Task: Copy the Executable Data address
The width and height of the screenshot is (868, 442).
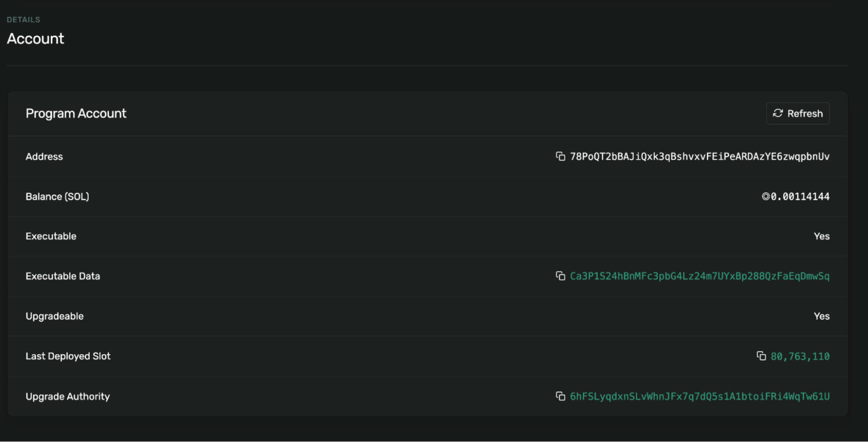Action: pyautogui.click(x=560, y=276)
